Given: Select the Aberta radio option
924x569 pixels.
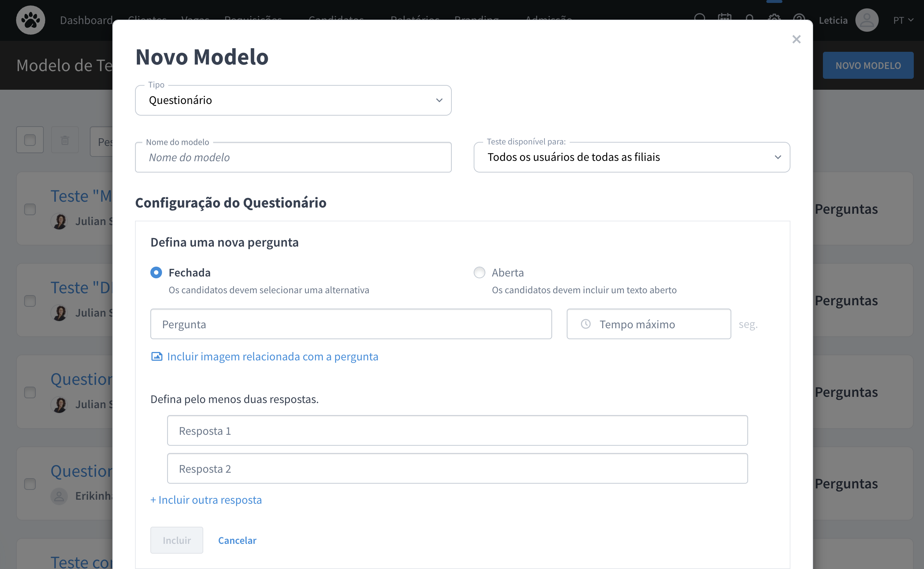Looking at the screenshot, I should (479, 272).
